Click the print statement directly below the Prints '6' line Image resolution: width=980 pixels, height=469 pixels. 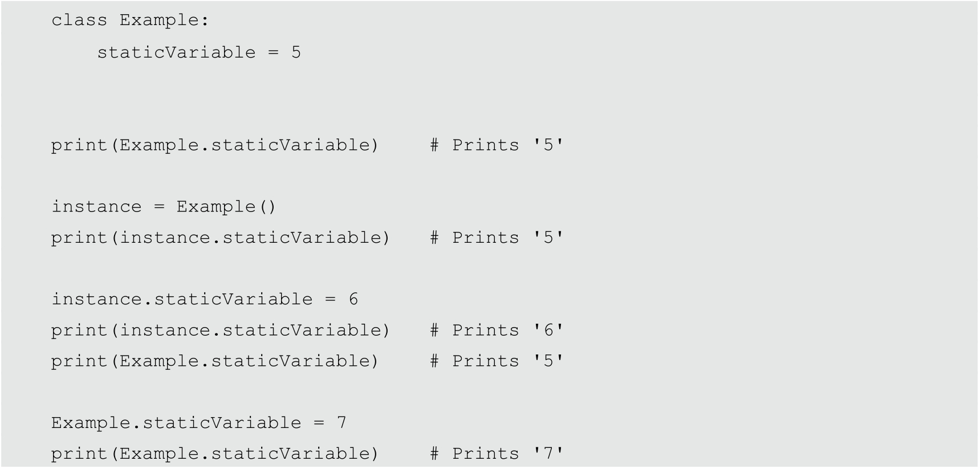point(215,361)
